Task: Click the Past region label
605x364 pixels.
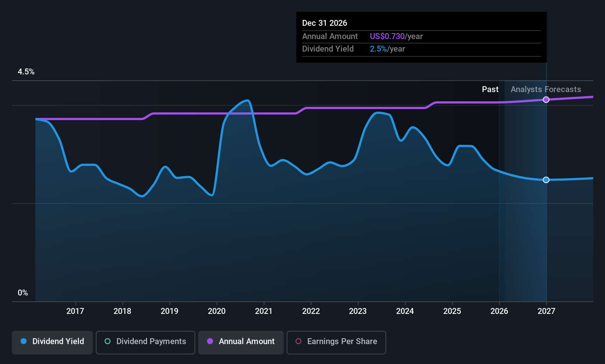Action: (x=490, y=90)
